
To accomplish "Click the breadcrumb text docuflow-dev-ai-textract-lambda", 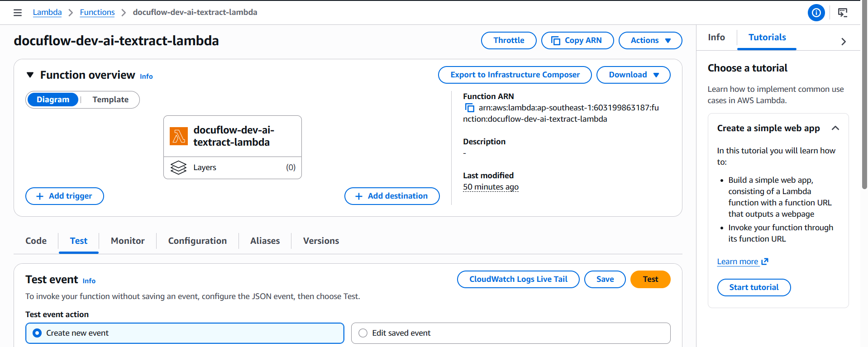I will point(195,12).
